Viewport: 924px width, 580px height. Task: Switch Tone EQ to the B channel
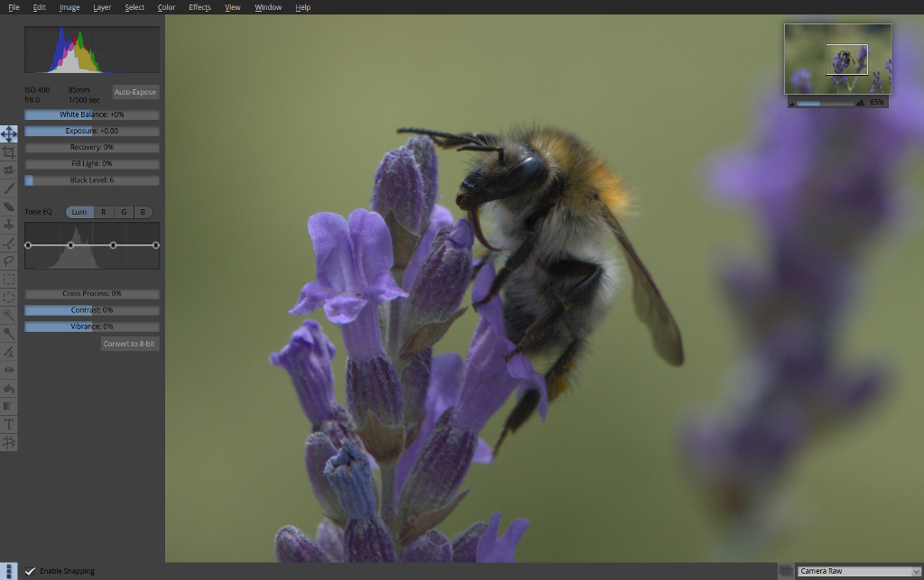[143, 212]
